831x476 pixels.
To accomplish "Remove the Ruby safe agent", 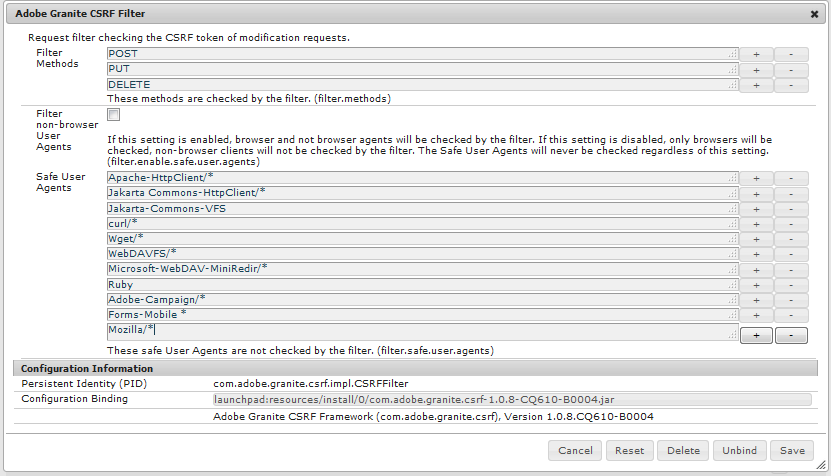I will (x=791, y=285).
